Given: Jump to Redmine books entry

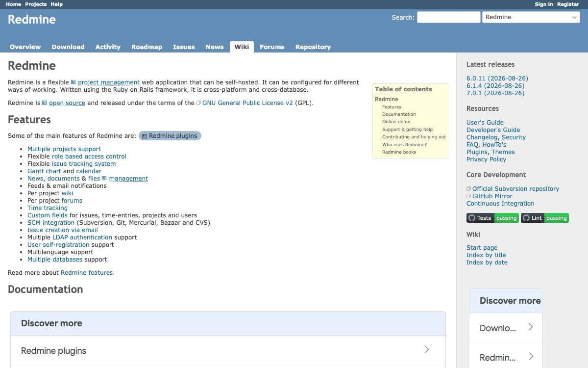Looking at the screenshot, I should pos(399,152).
